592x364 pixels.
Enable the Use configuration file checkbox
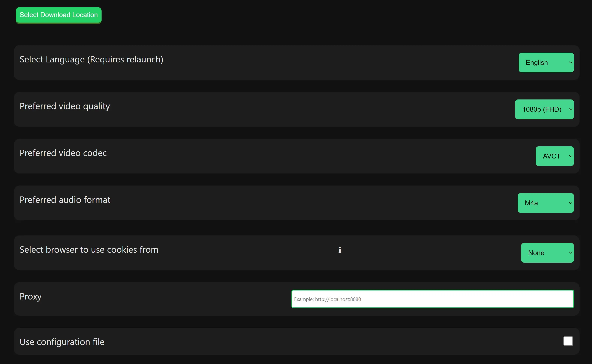click(x=568, y=341)
